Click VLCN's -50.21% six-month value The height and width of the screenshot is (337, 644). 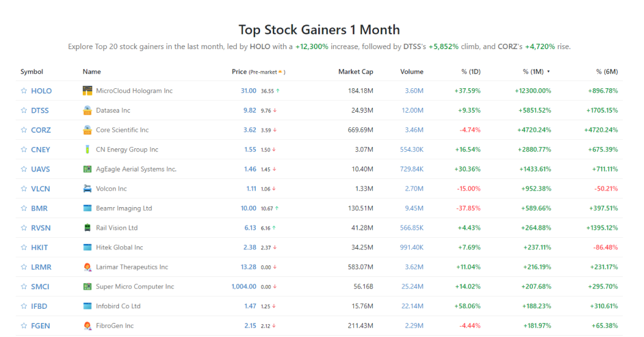pyautogui.click(x=606, y=189)
